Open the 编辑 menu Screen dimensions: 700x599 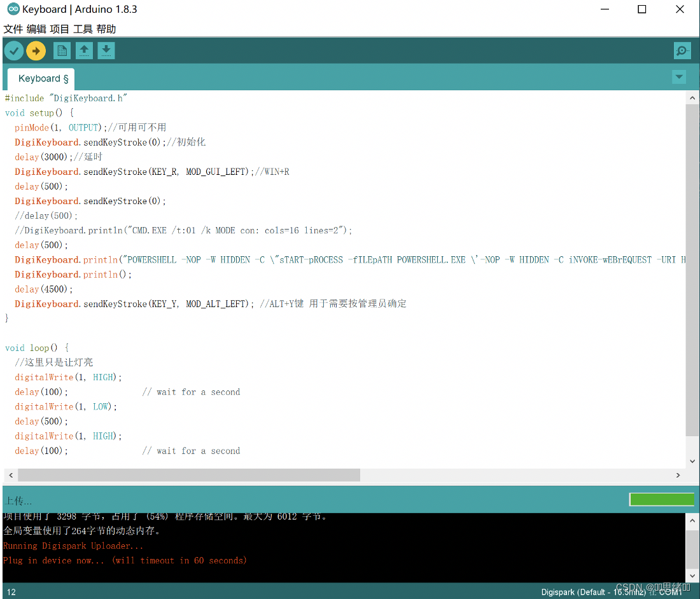pyautogui.click(x=36, y=29)
